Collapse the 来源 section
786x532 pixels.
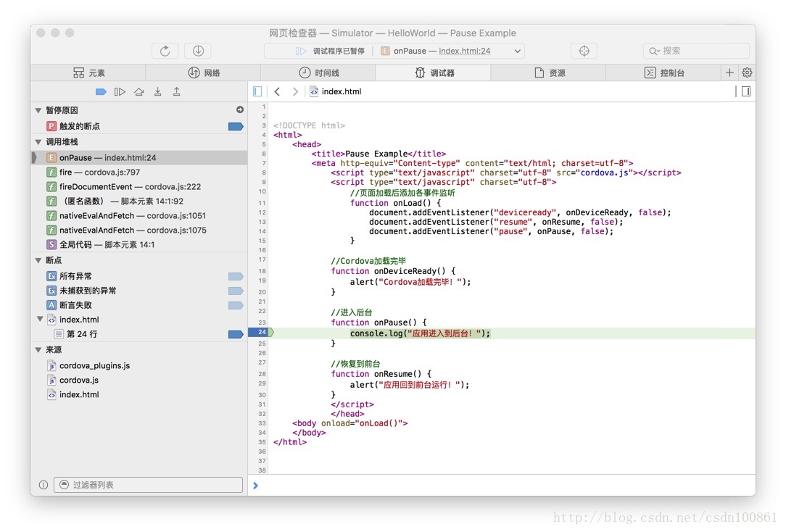click(38, 349)
